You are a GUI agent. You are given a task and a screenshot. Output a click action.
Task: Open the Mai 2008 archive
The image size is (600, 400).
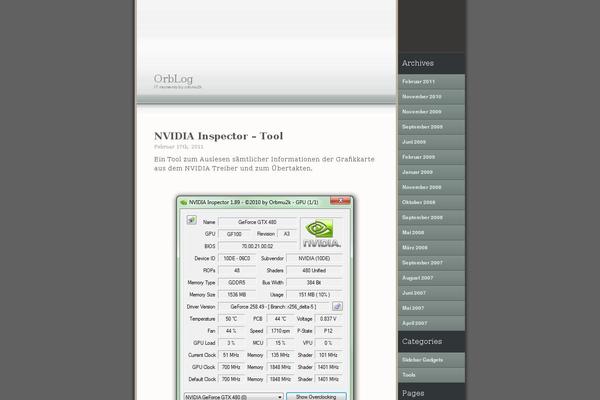[431, 233]
